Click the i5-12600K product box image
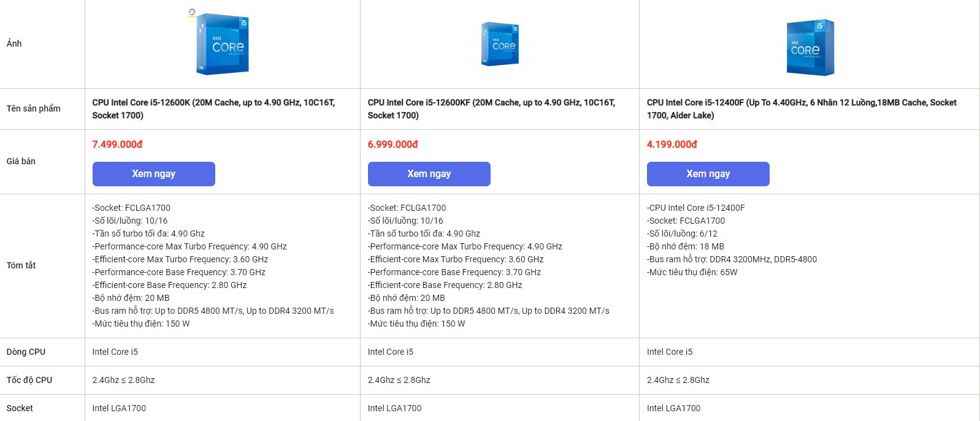980x421 pixels. pos(223,44)
